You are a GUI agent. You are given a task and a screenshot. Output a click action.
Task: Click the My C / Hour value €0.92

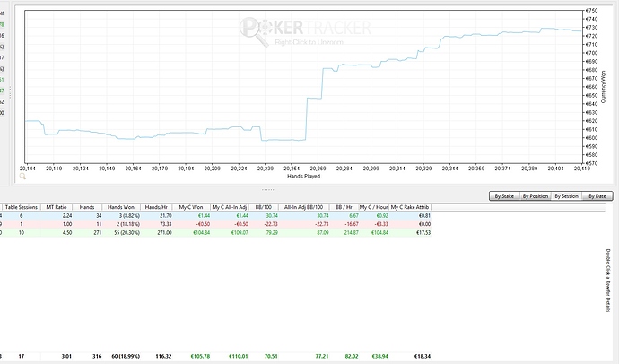(382, 216)
